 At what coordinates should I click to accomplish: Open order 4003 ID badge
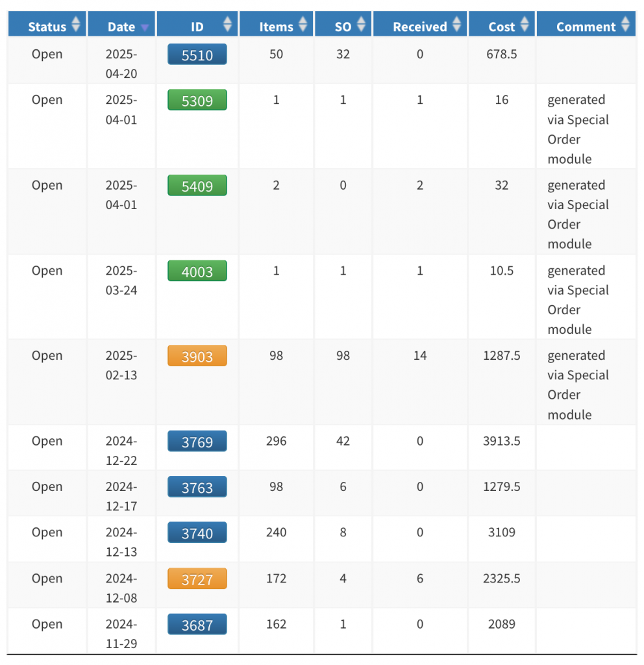coord(197,271)
